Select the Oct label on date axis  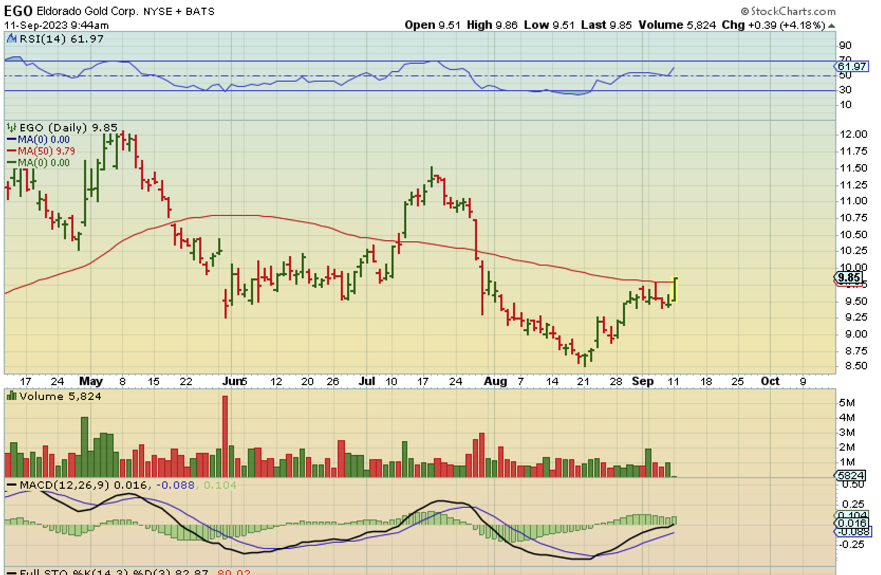(770, 382)
